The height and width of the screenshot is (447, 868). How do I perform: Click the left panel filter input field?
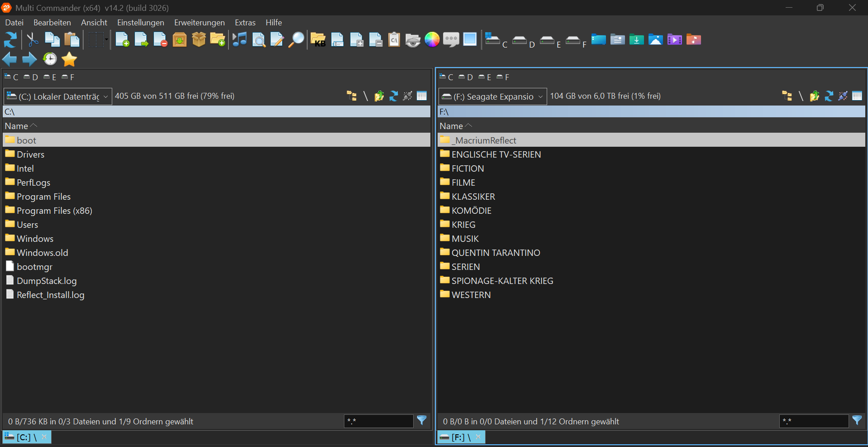tap(378, 421)
